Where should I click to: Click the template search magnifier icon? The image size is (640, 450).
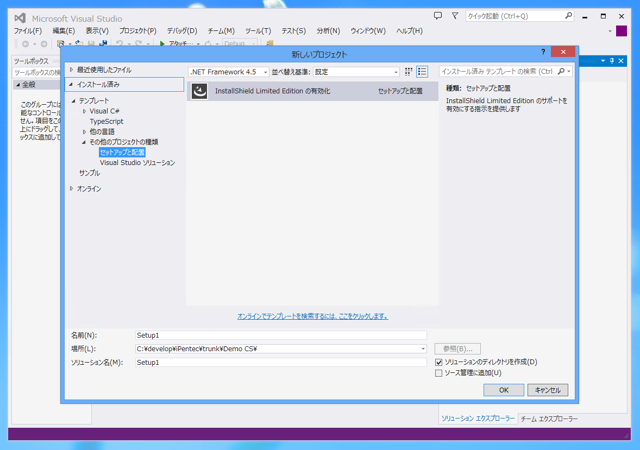click(x=561, y=71)
